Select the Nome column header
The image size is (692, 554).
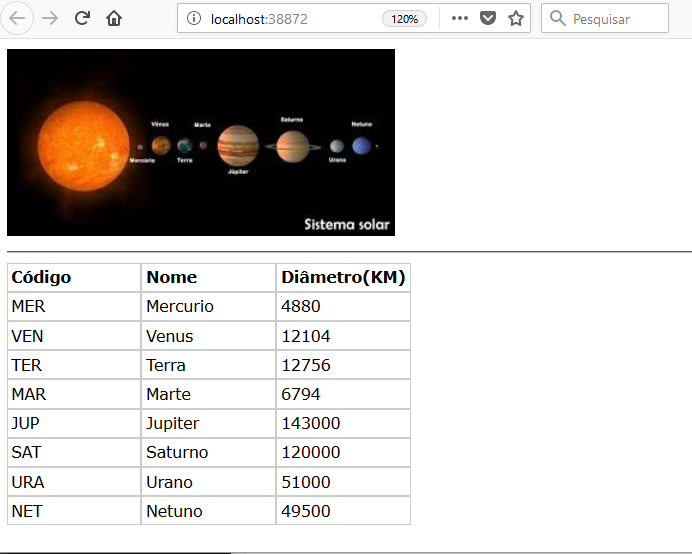coord(208,278)
